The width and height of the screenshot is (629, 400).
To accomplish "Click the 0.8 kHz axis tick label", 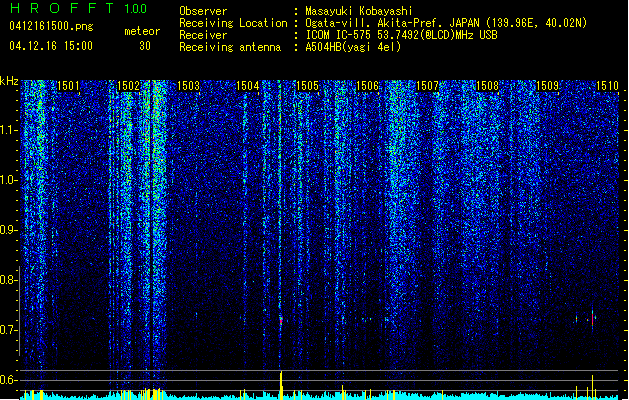I will tap(9, 280).
